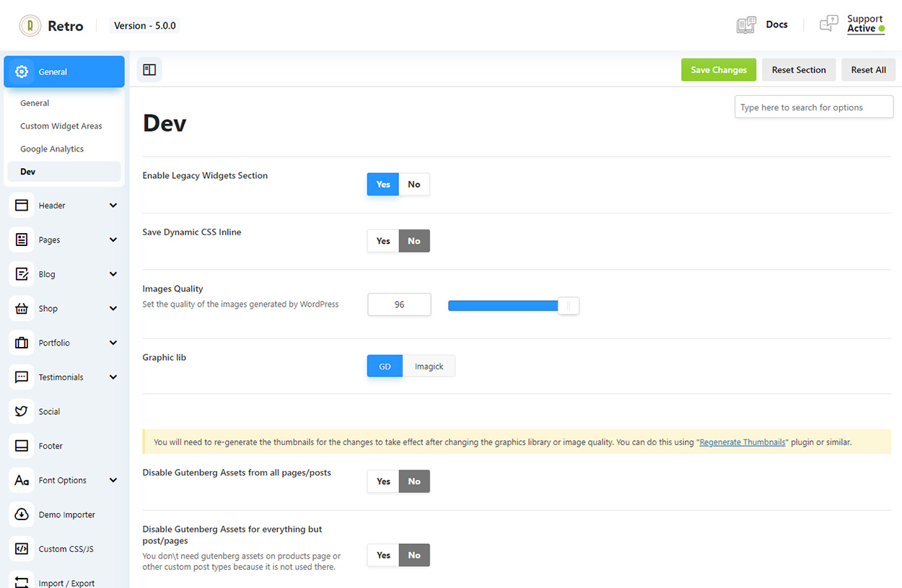Click the Reset Section button
Screen dimensions: 902x588
point(799,70)
